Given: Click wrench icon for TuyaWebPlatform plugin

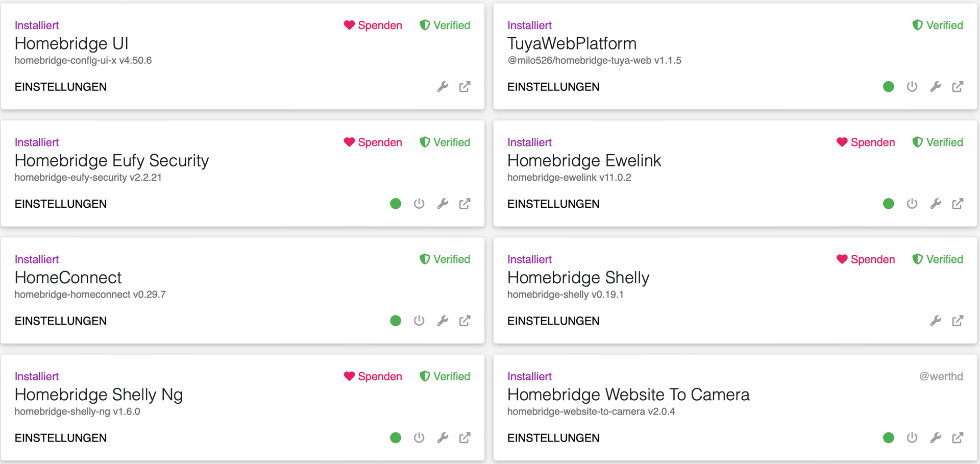Looking at the screenshot, I should (935, 87).
